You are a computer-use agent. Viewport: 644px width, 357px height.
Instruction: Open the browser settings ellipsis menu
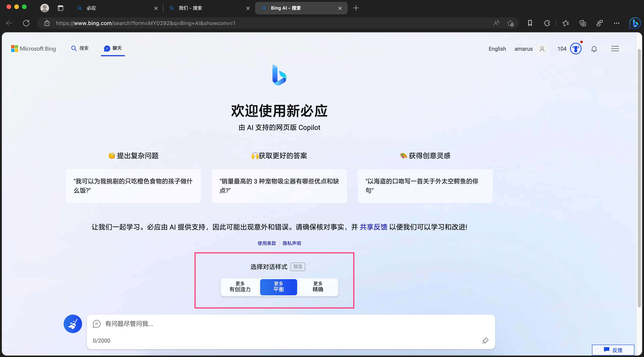[616, 23]
